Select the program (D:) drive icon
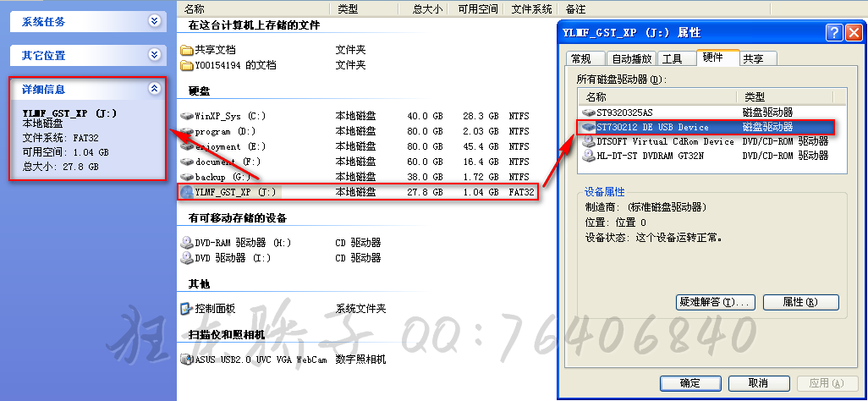868x401 pixels. [187, 132]
